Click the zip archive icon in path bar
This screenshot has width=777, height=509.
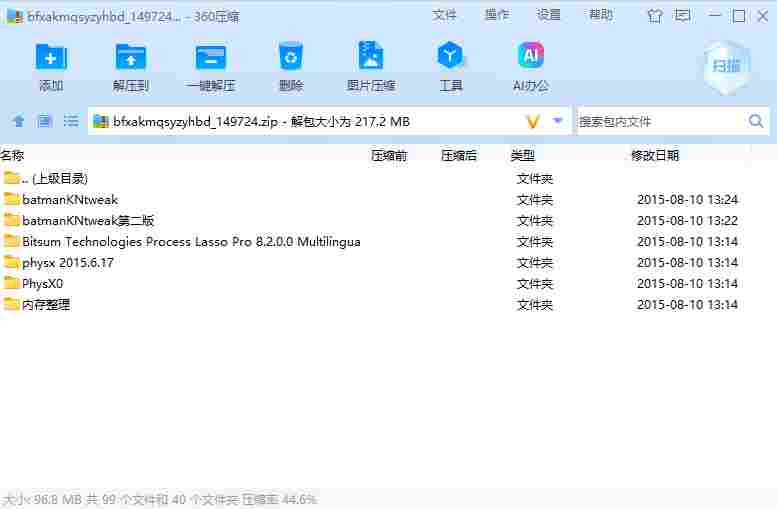tap(101, 121)
